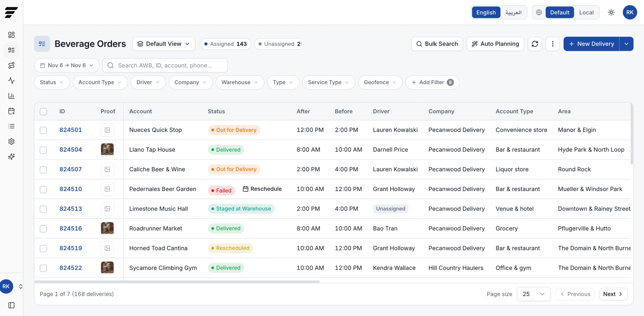Click the Auto Planning button
This screenshot has height=316, width=644.
pyautogui.click(x=495, y=44)
